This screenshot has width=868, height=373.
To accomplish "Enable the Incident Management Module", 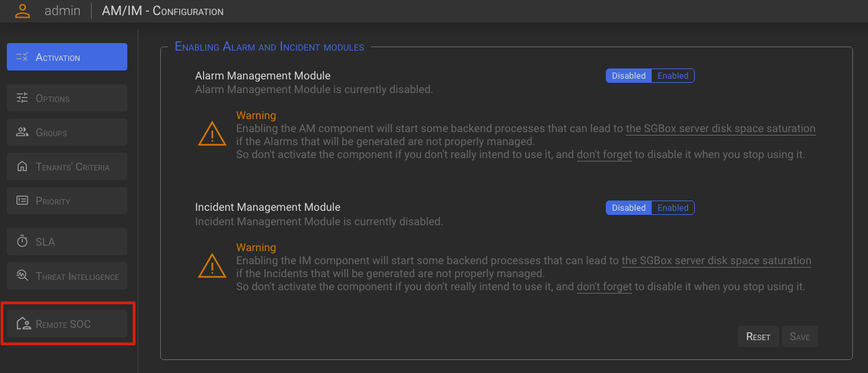I will (673, 208).
